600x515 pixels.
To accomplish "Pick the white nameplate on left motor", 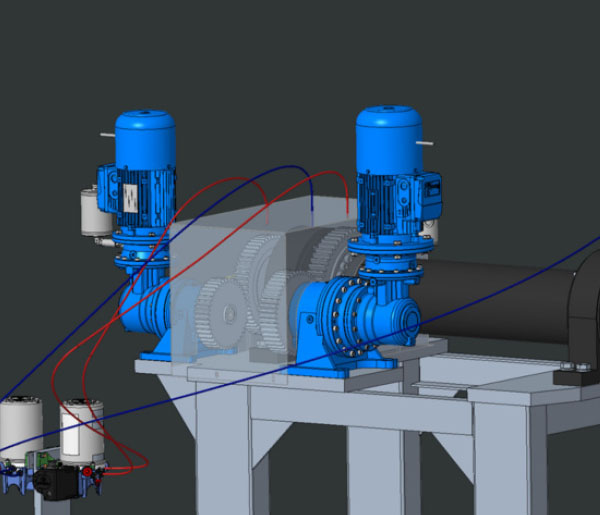I will click(130, 198).
